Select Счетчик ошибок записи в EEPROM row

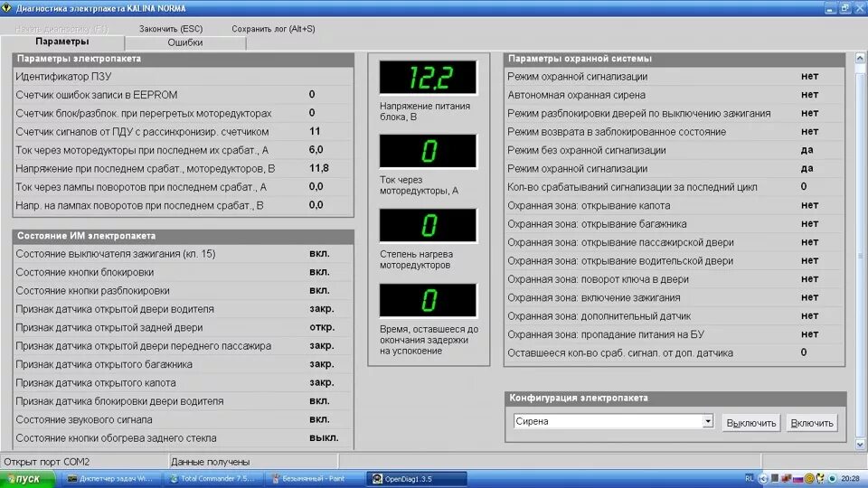pyautogui.click(x=183, y=95)
